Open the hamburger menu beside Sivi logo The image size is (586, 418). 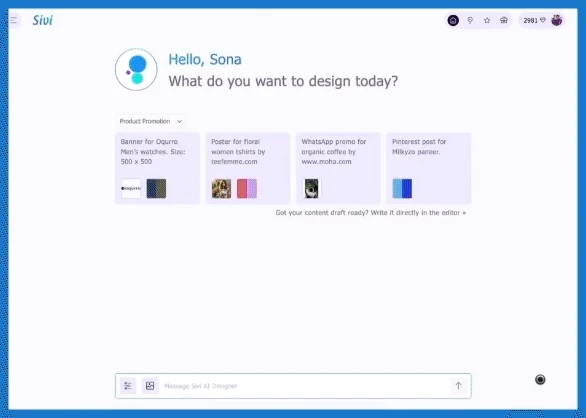14,20
